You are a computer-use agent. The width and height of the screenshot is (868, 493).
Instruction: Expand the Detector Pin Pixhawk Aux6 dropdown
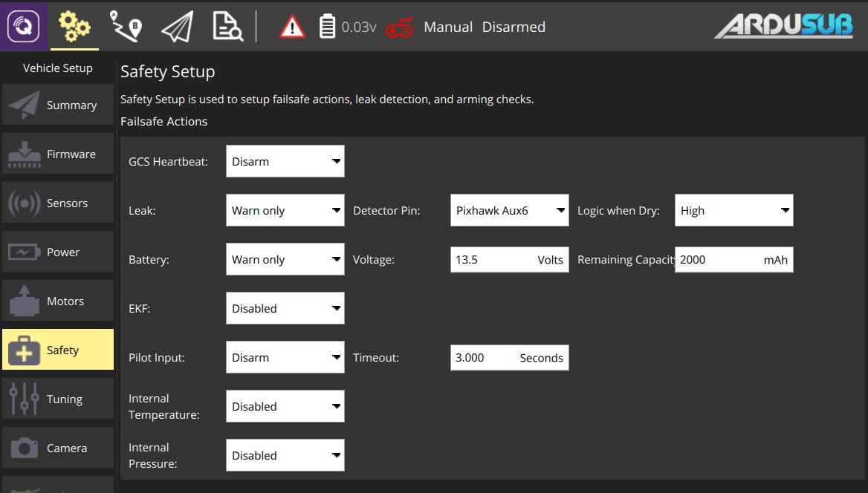[x=509, y=210]
